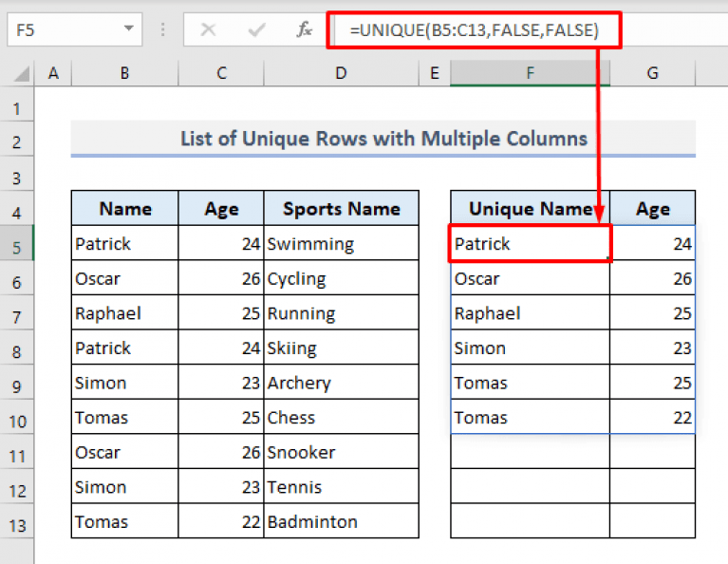Click the 'Name' header cell

click(125, 209)
